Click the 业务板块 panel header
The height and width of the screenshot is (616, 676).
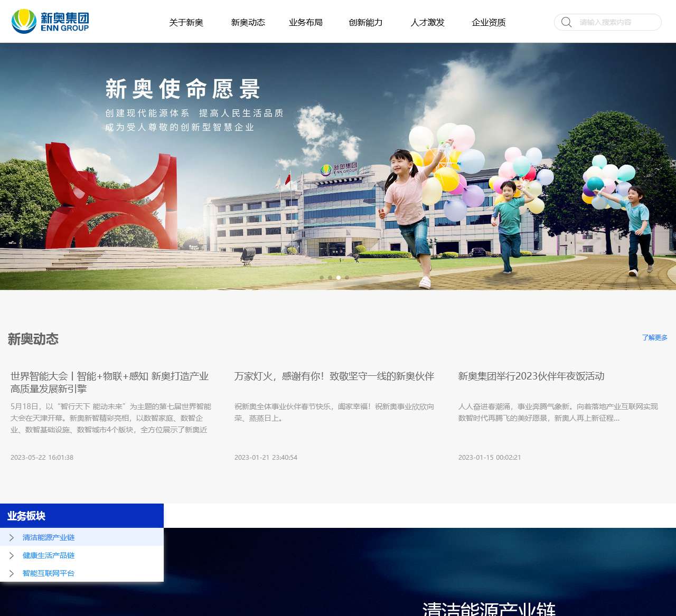tap(82, 516)
